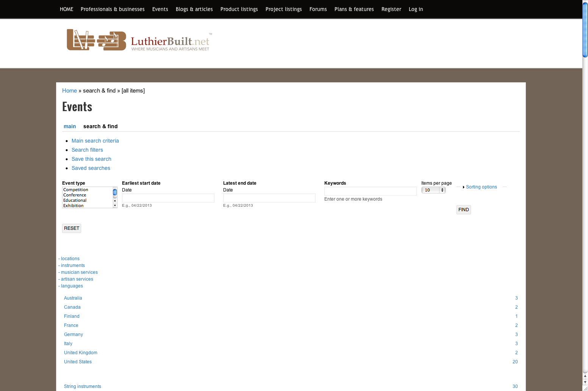The image size is (588, 391).
Task: Open Blogs & articles menu
Action: pyautogui.click(x=194, y=9)
